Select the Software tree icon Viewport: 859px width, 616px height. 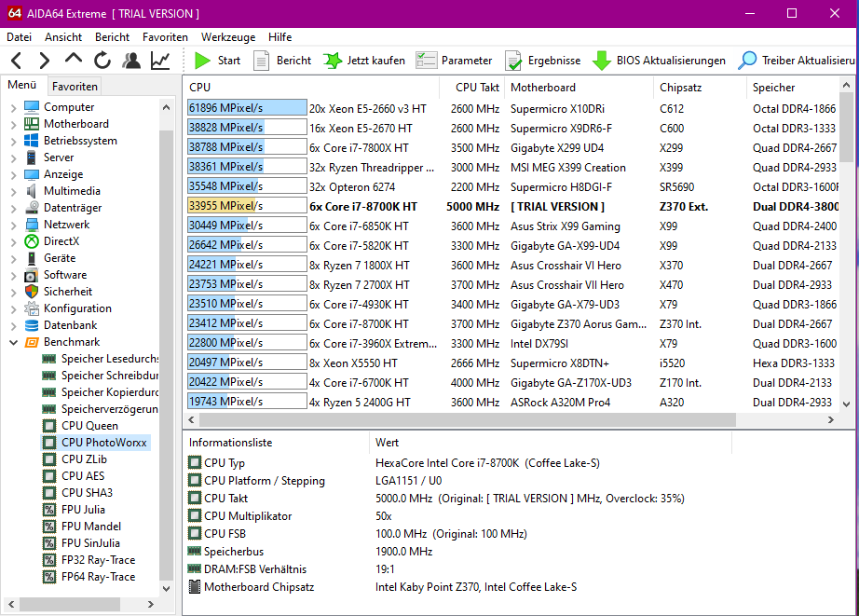pyautogui.click(x=32, y=275)
